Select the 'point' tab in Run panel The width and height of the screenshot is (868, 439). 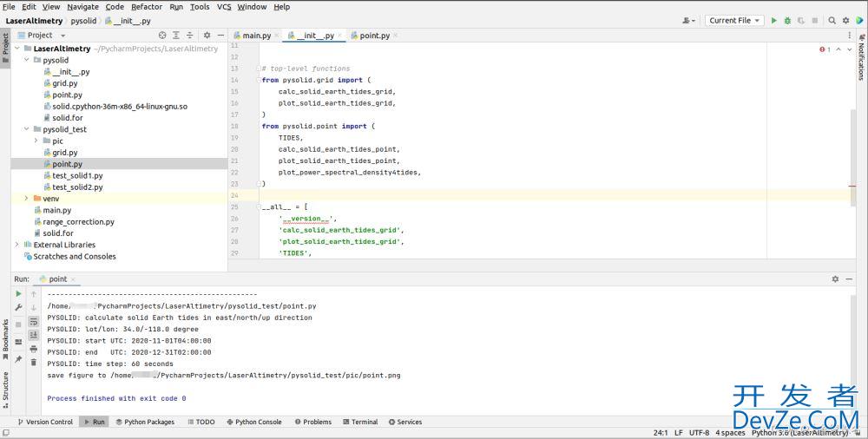57,279
